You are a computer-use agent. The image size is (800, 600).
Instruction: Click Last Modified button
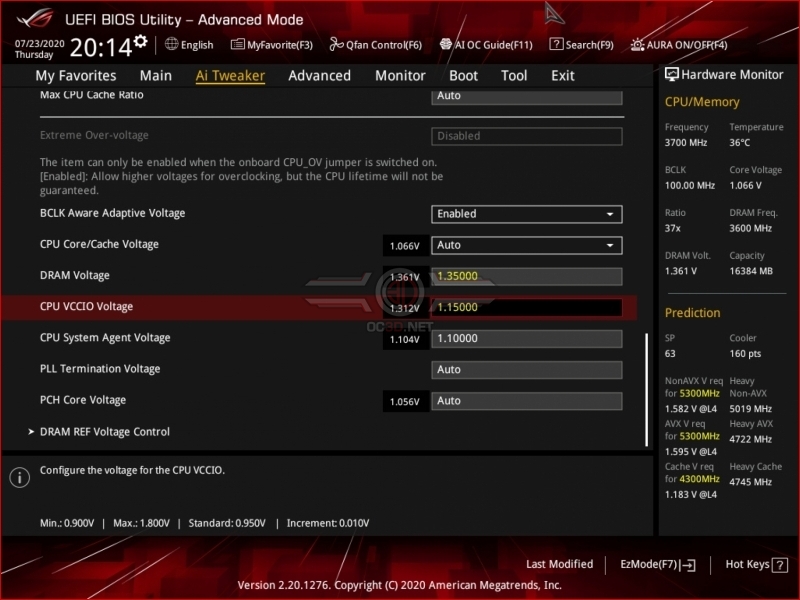(559, 564)
